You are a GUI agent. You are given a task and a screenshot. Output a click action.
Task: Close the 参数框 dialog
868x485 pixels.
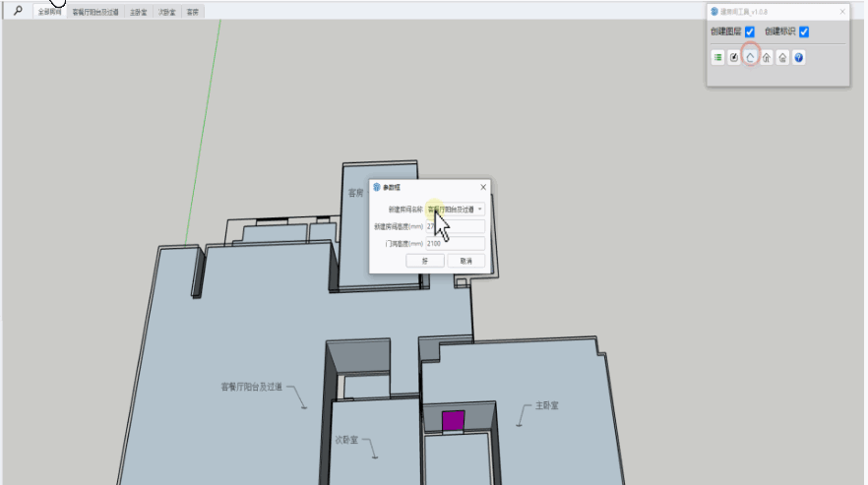pos(483,187)
